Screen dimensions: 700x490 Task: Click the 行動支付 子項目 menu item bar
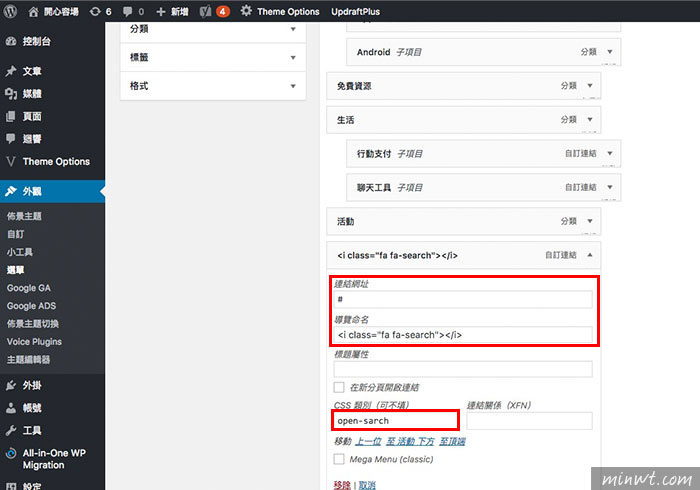tap(483, 154)
